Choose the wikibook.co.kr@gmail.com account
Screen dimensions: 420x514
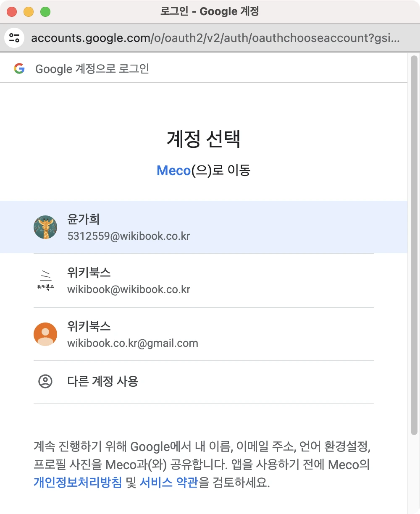[x=204, y=334]
